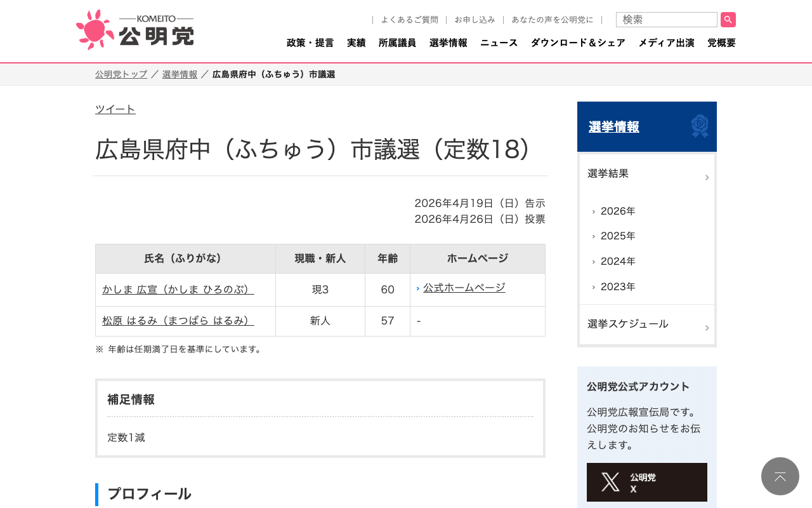
Task: Open the 公明党 X account banner
Action: pyautogui.click(x=647, y=482)
